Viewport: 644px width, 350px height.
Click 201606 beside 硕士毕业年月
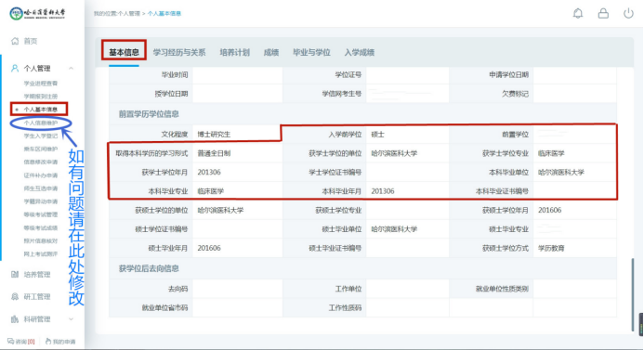click(209, 248)
